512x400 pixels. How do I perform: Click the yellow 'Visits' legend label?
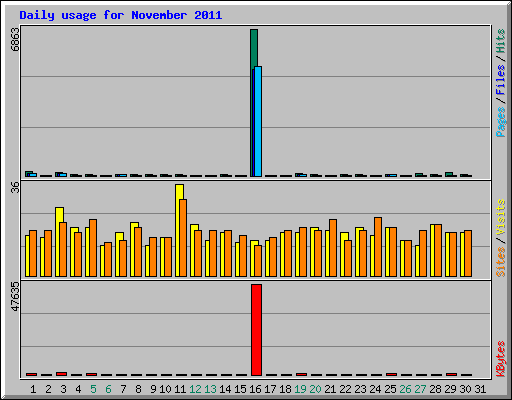point(501,218)
